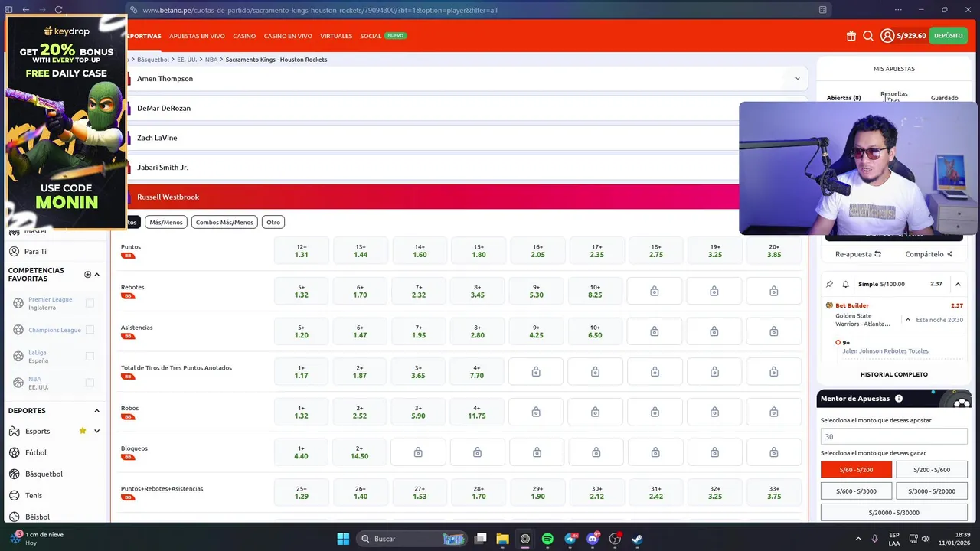Click the browser address bar URL

coord(319,10)
